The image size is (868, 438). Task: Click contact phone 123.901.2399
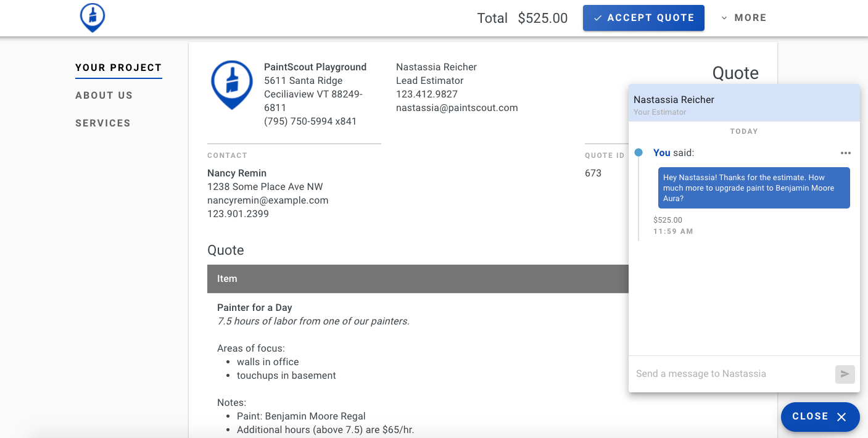pyautogui.click(x=238, y=214)
